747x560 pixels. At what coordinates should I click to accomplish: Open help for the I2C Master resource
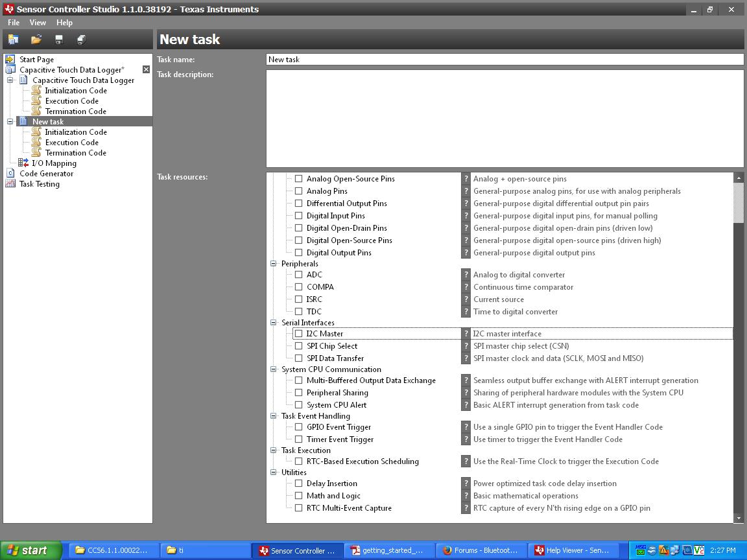click(x=466, y=333)
